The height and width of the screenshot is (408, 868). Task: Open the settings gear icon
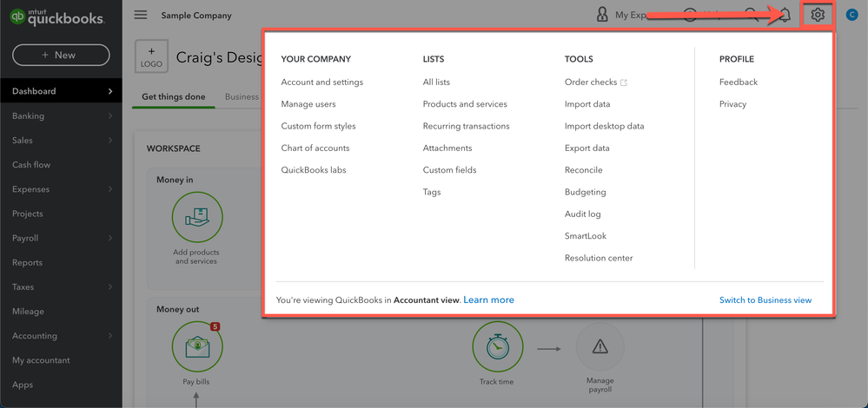(818, 15)
